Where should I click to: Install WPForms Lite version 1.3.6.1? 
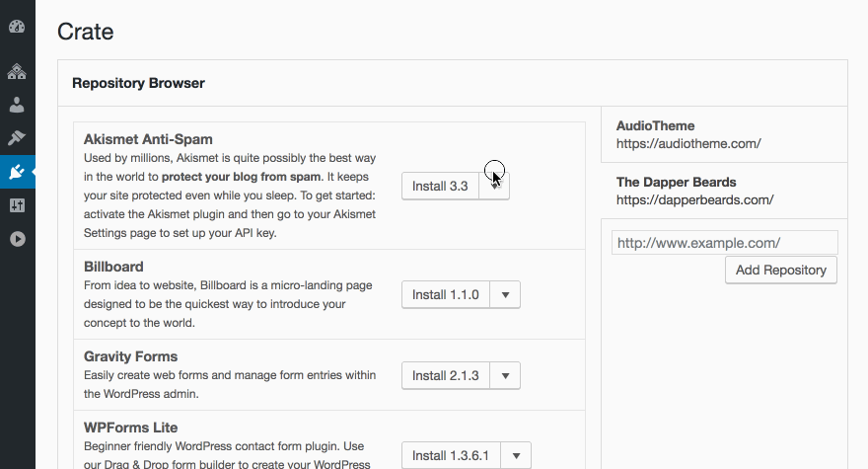click(451, 456)
